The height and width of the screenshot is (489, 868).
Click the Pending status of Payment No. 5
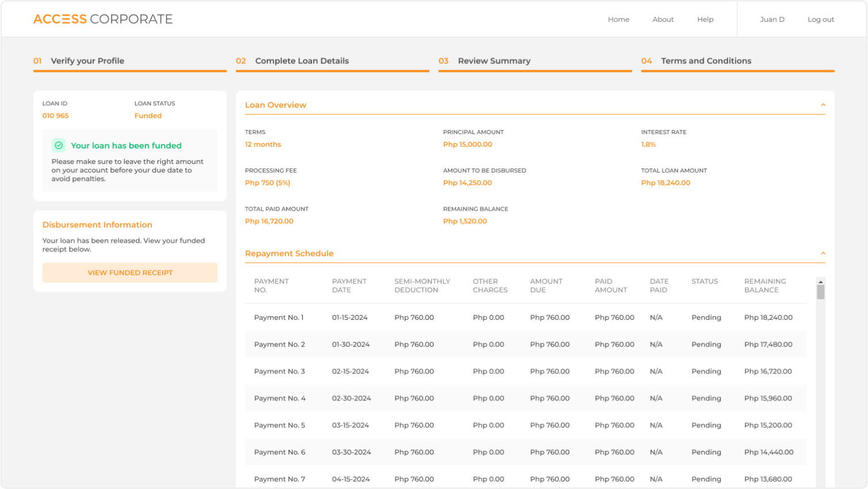pyautogui.click(x=706, y=426)
